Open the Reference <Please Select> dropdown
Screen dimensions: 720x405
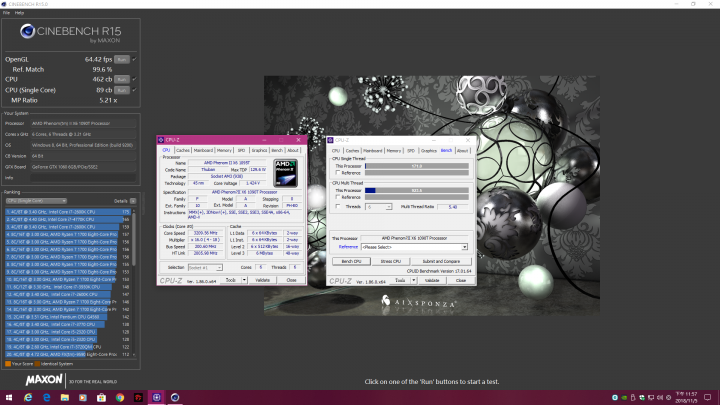(414, 247)
